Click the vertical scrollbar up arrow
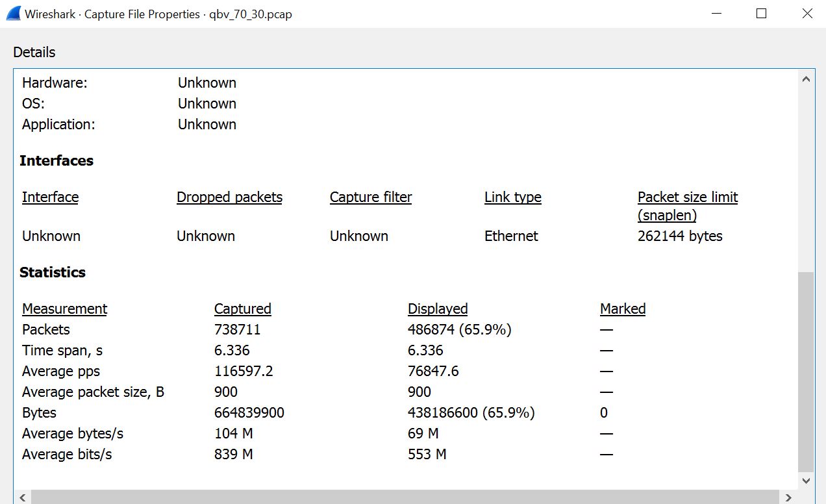This screenshot has width=826, height=504. [x=806, y=79]
